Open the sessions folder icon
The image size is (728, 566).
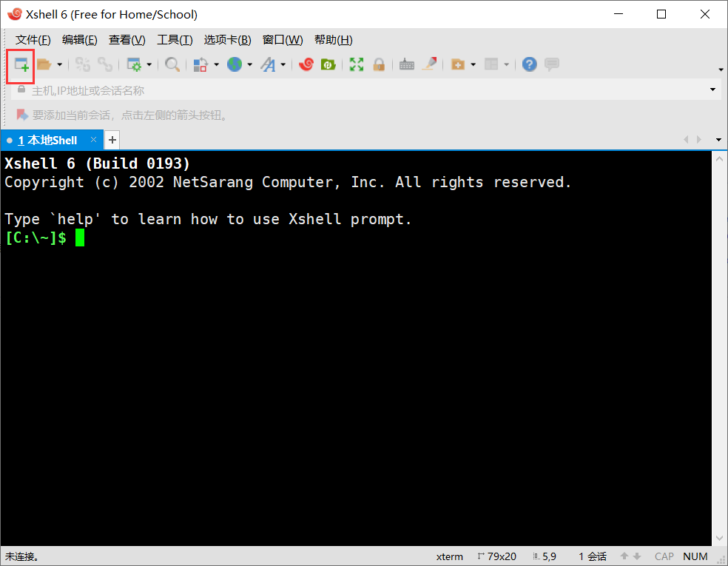click(44, 64)
